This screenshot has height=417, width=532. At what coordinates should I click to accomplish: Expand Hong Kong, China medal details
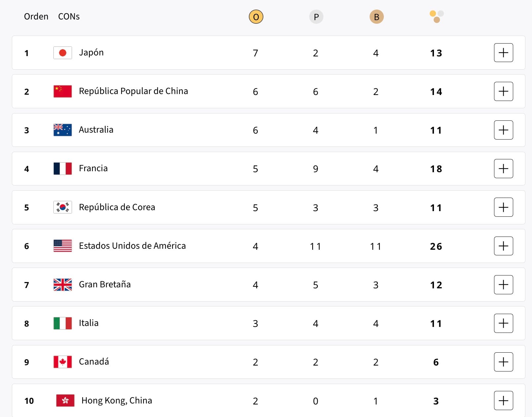(503, 401)
